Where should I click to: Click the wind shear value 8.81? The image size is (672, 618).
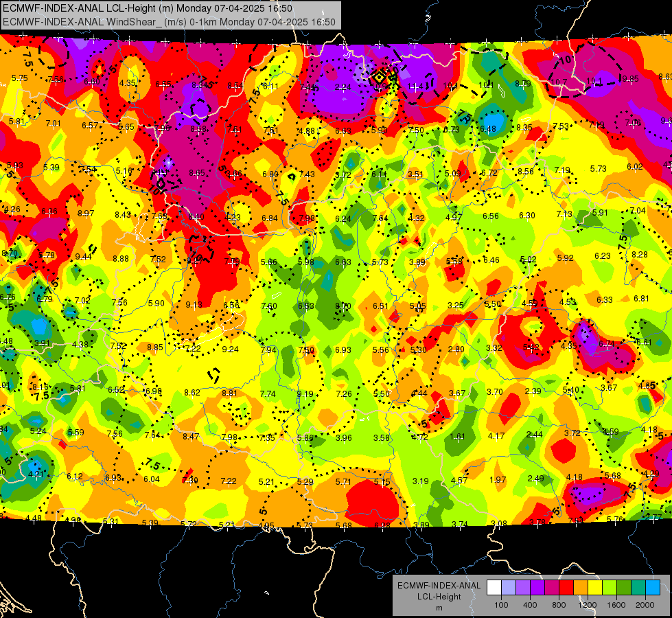click(x=229, y=392)
